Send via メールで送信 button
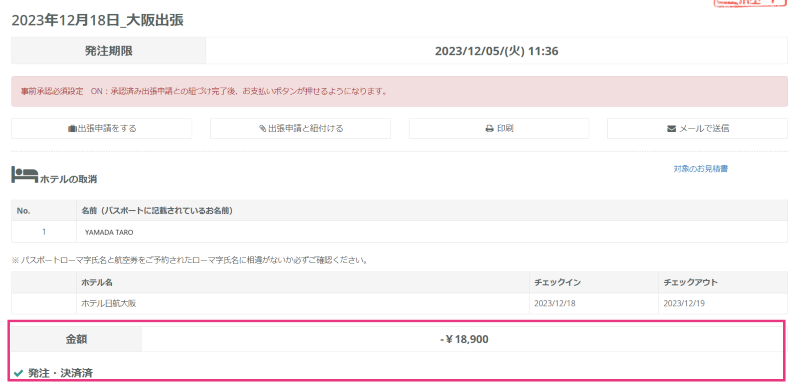The height and width of the screenshot is (389, 800). coord(697,129)
